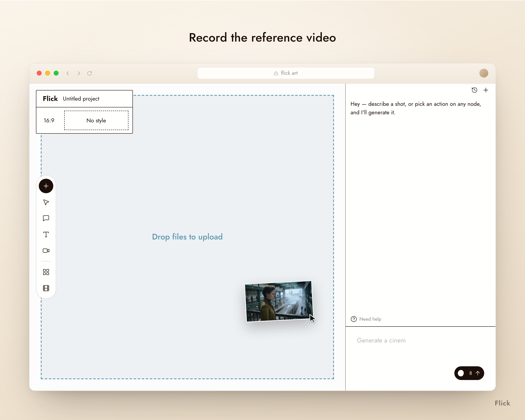525x420 pixels.
Task: Select the video camera tool
Action: (46, 251)
